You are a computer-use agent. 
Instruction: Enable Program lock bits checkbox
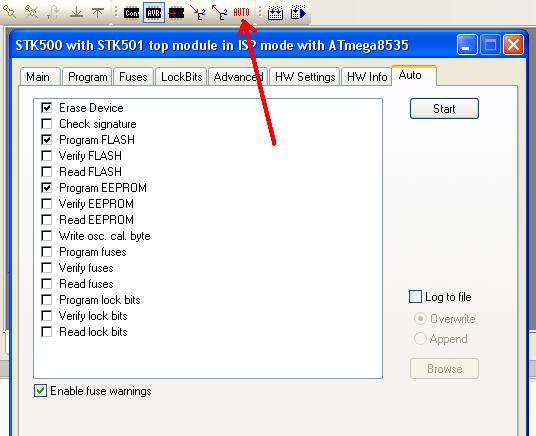coord(46,300)
